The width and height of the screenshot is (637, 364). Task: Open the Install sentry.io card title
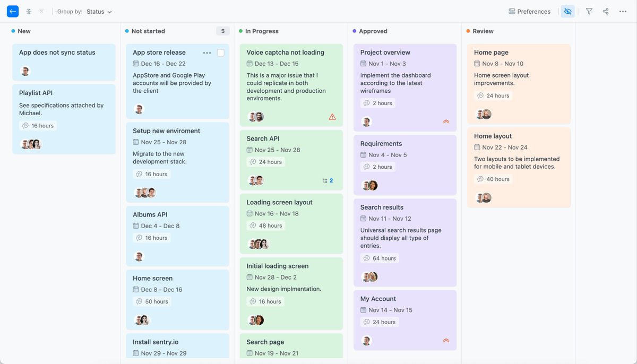coord(156,342)
